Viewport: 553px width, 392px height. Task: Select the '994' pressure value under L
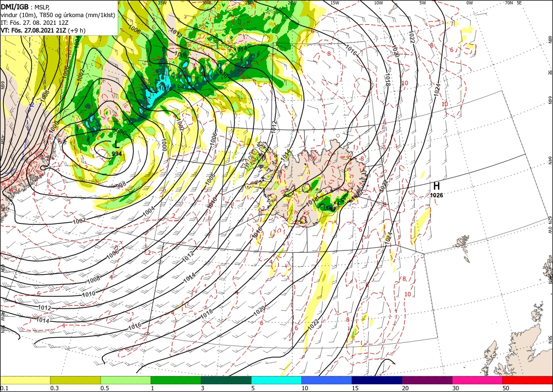[117, 154]
